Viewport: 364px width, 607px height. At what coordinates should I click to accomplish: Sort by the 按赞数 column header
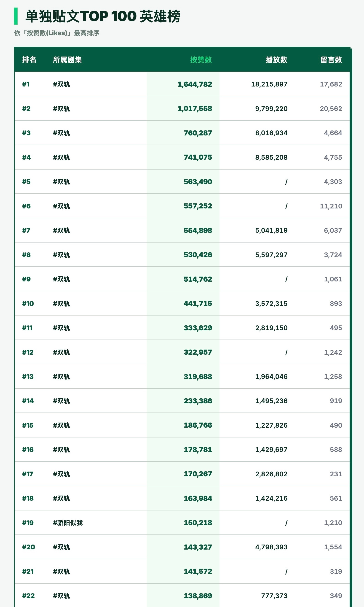201,60
